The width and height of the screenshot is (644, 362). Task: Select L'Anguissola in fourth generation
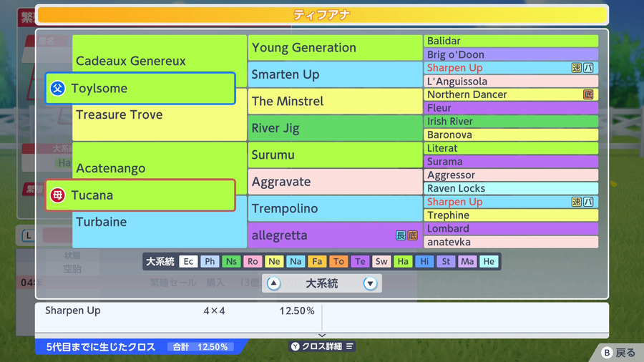[511, 82]
